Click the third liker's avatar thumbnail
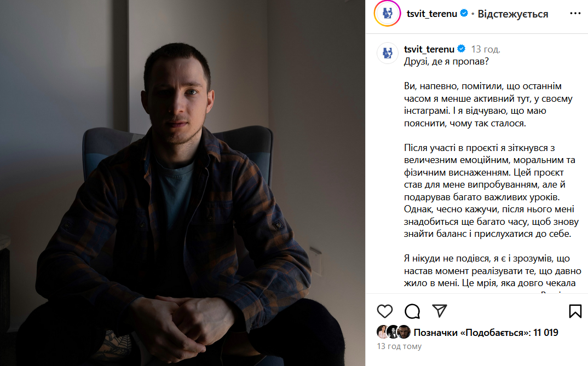This screenshot has height=366, width=588. click(404, 332)
